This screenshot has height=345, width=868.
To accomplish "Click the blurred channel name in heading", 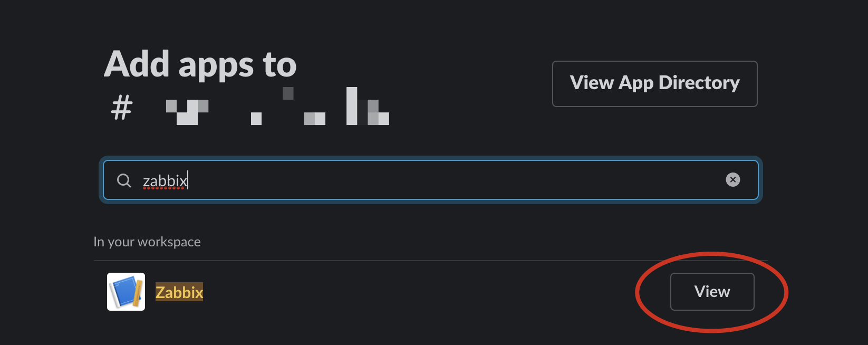I will coord(277,107).
